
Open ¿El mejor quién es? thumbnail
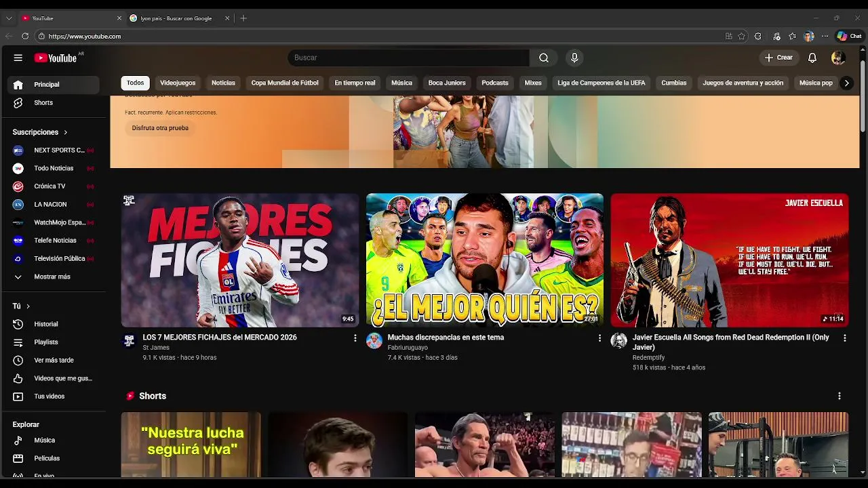(485, 260)
